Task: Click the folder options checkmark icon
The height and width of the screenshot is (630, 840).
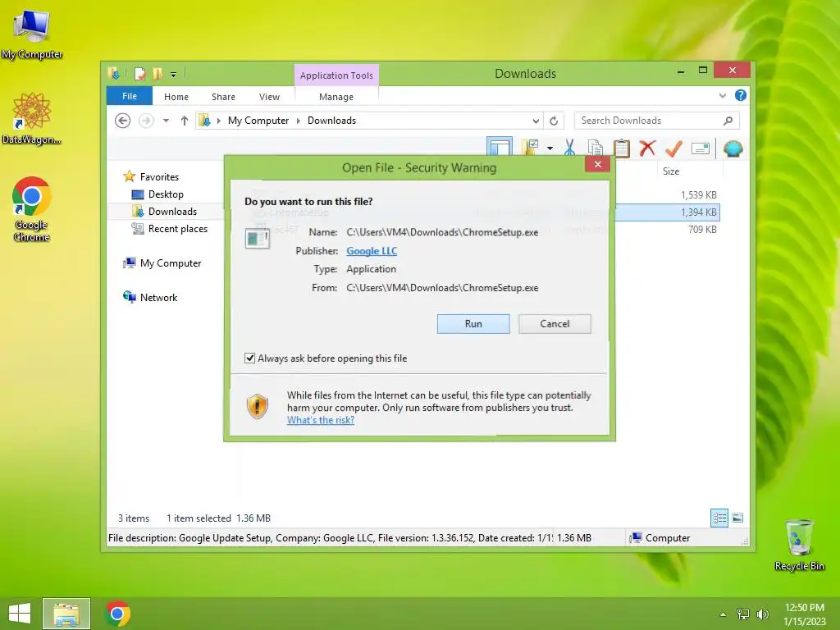Action: click(531, 148)
